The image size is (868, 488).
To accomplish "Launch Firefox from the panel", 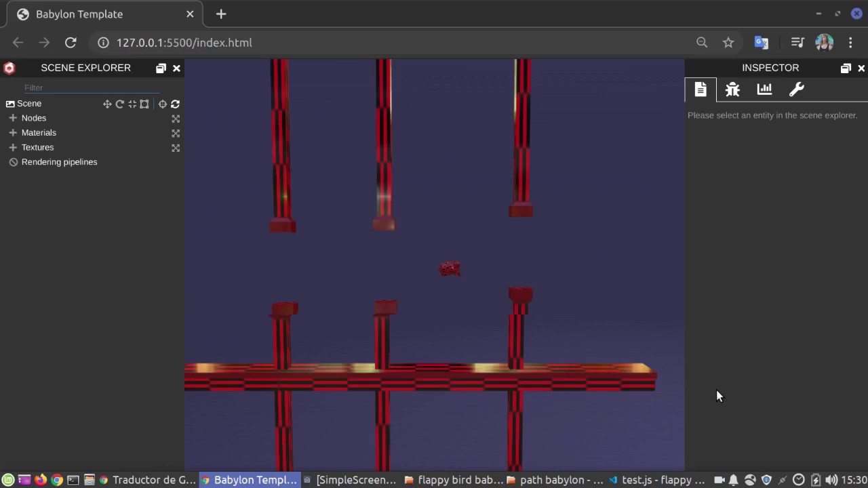I will click(x=41, y=480).
